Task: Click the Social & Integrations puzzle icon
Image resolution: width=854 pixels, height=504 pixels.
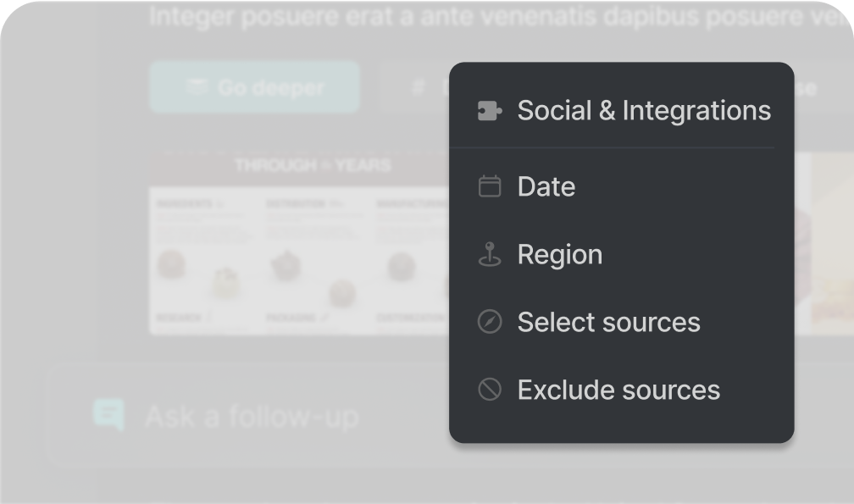Action: point(490,111)
